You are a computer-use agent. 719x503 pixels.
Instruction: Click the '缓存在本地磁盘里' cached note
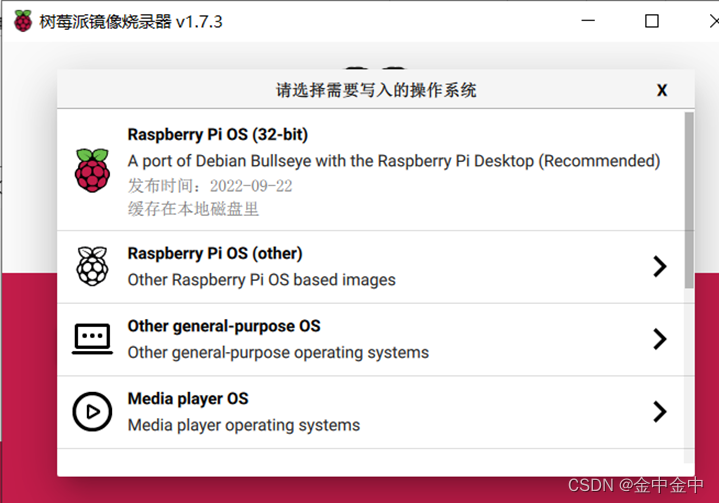coord(193,209)
